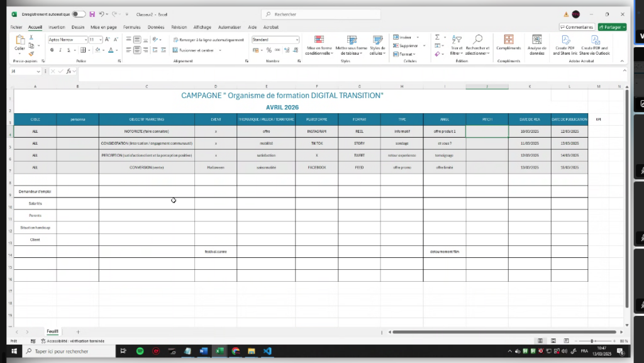This screenshot has width=644, height=363.
Task: Switch to the Insertion ribbon tab
Action: click(57, 27)
